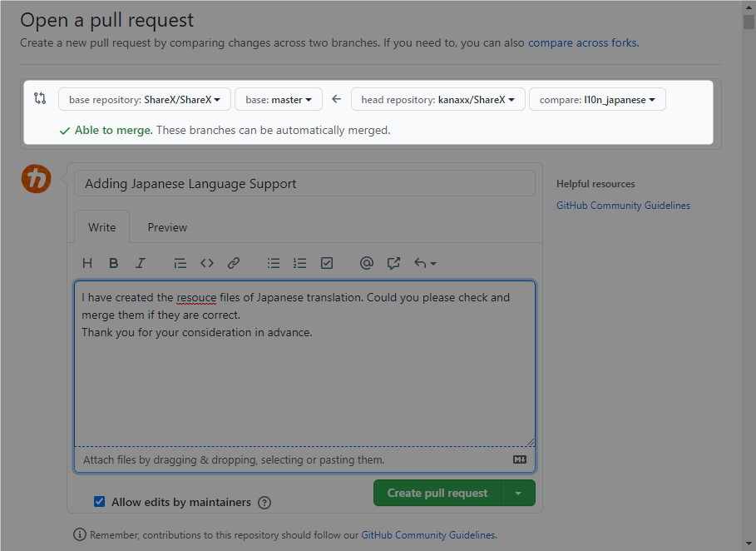
Task: Insert code with the angle brackets icon
Action: pyautogui.click(x=207, y=263)
